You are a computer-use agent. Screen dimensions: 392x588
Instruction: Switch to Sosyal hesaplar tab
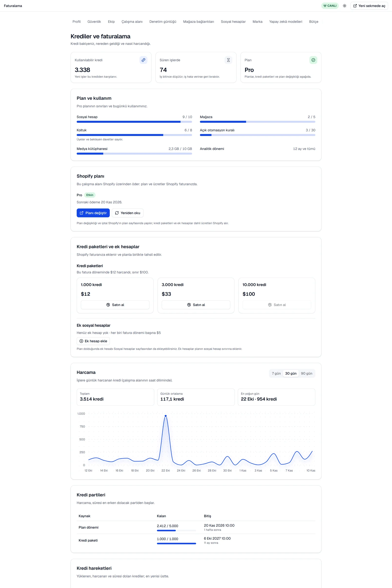click(x=233, y=22)
